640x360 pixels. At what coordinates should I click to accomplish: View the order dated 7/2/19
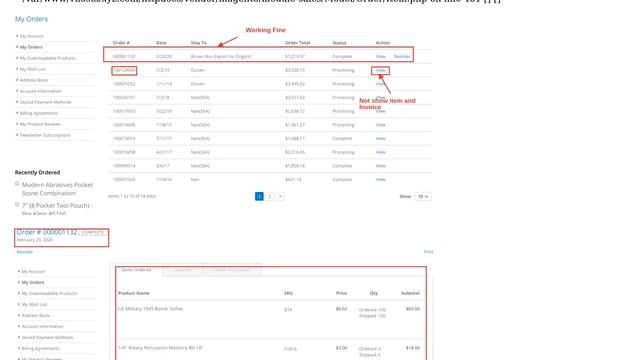point(380,70)
